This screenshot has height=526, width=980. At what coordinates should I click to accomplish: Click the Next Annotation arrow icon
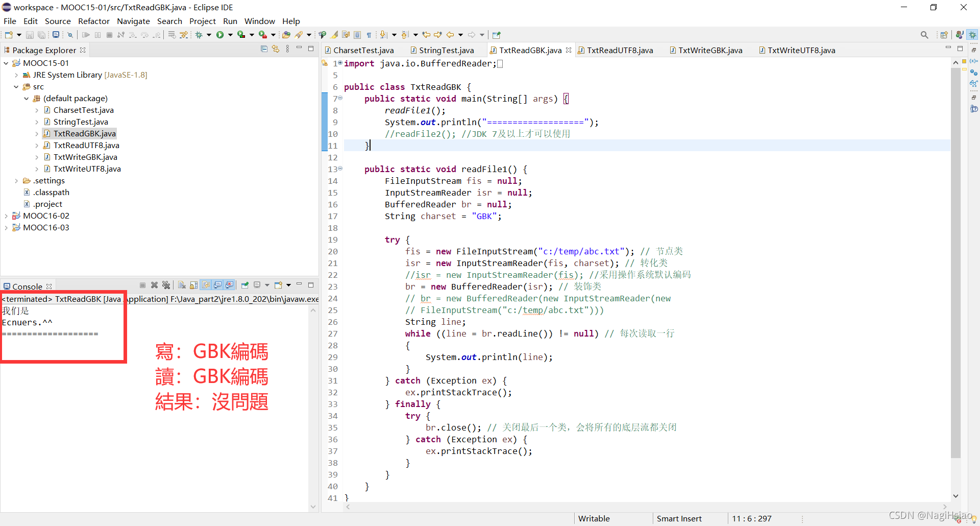384,35
